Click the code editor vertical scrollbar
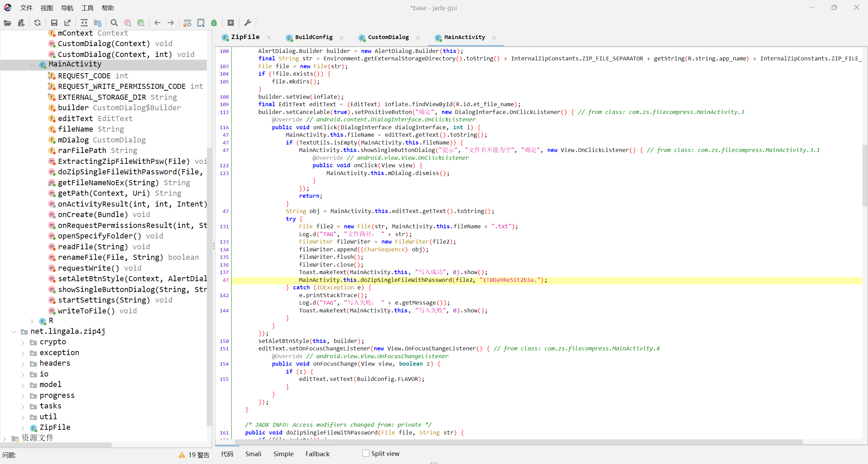This screenshot has width=868, height=464. (865, 175)
